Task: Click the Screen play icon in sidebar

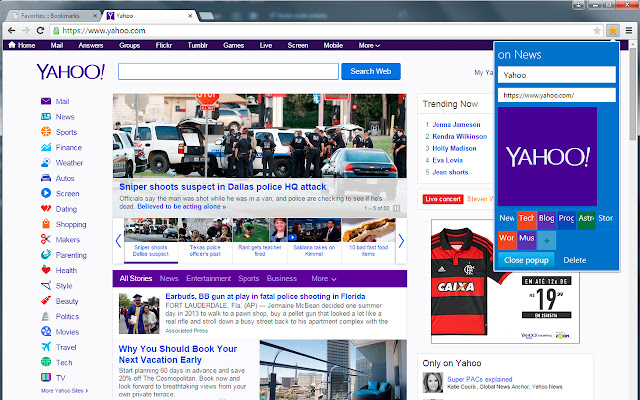Action: 46,193
